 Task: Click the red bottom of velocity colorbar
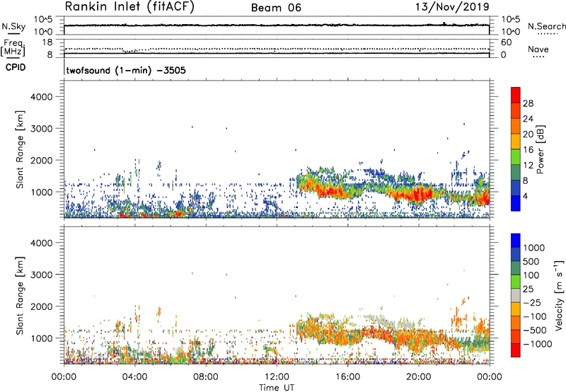point(516,350)
